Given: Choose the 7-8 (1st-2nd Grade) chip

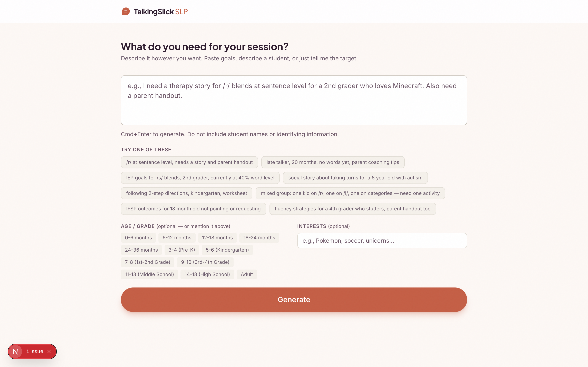Looking at the screenshot, I should pos(147,262).
